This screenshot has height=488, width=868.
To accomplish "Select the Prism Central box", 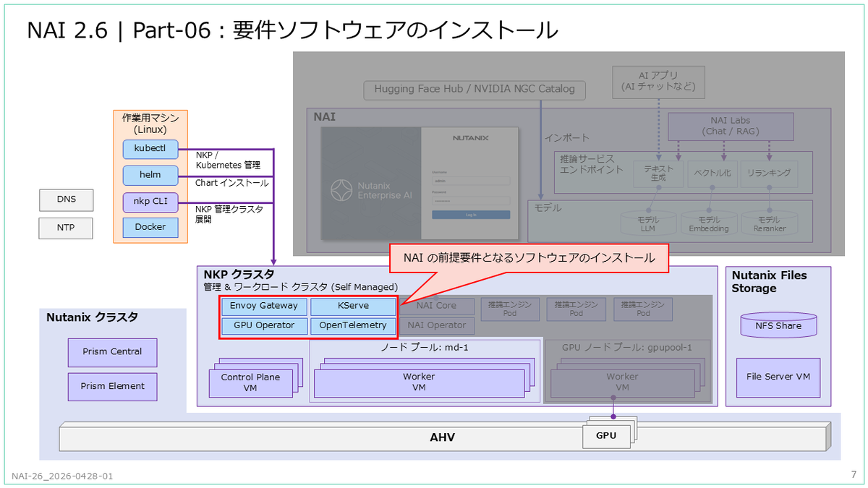I will coord(112,352).
